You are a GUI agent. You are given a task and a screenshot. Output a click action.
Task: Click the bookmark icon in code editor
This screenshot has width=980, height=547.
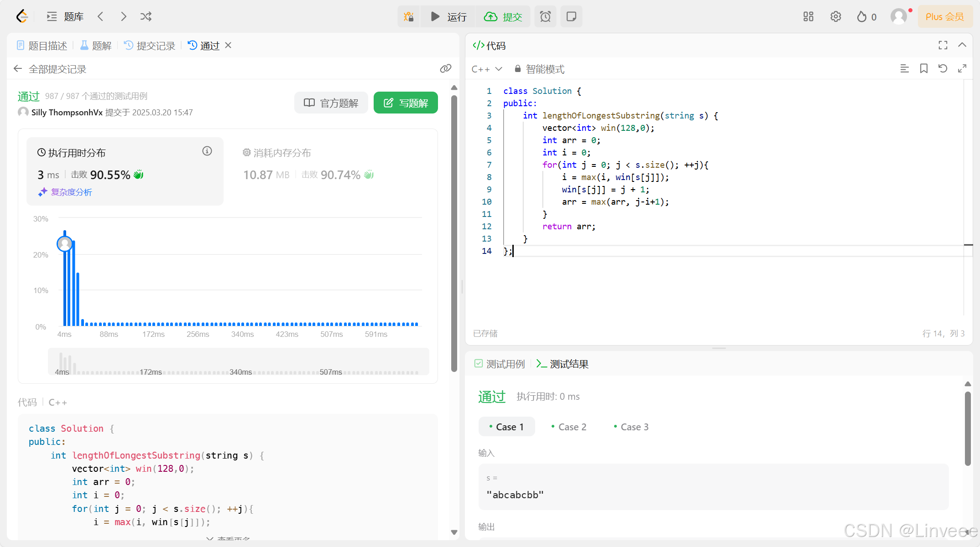(x=924, y=69)
